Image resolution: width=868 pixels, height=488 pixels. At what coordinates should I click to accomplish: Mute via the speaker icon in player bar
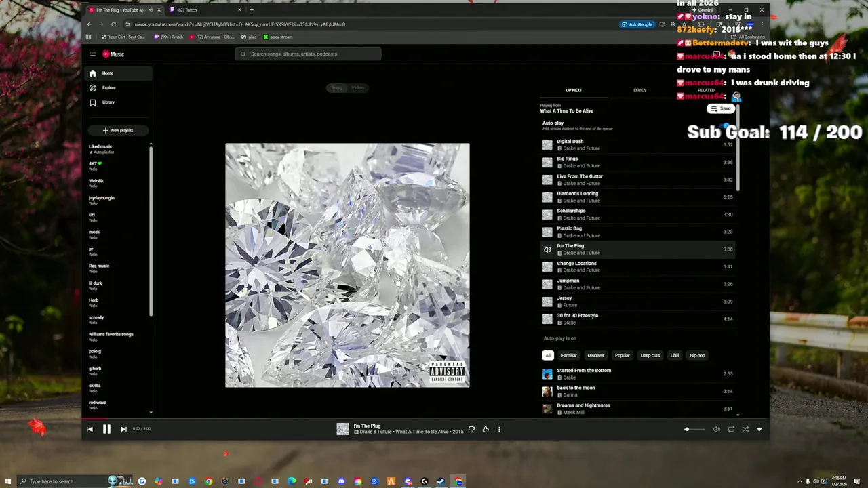coord(716,429)
